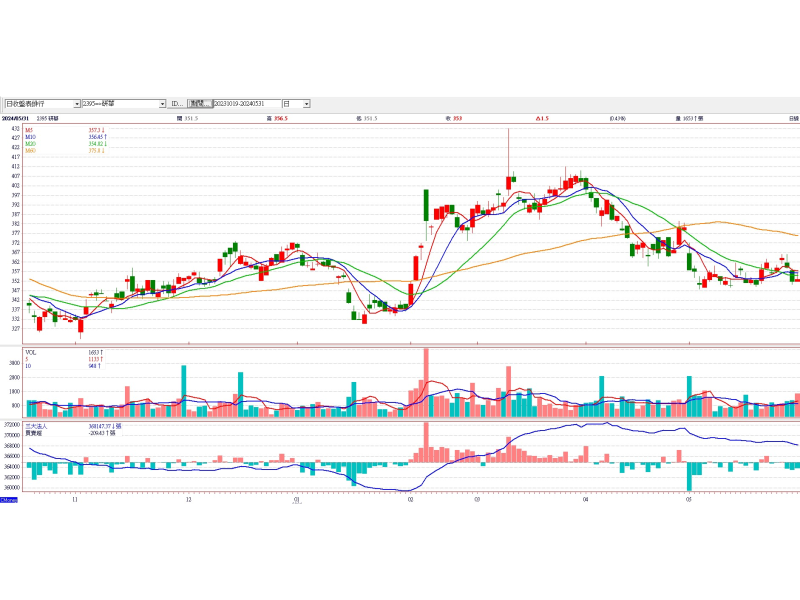The width and height of the screenshot is (800, 600).
Task: Click the M20 moving average label
Action: [x=30, y=144]
